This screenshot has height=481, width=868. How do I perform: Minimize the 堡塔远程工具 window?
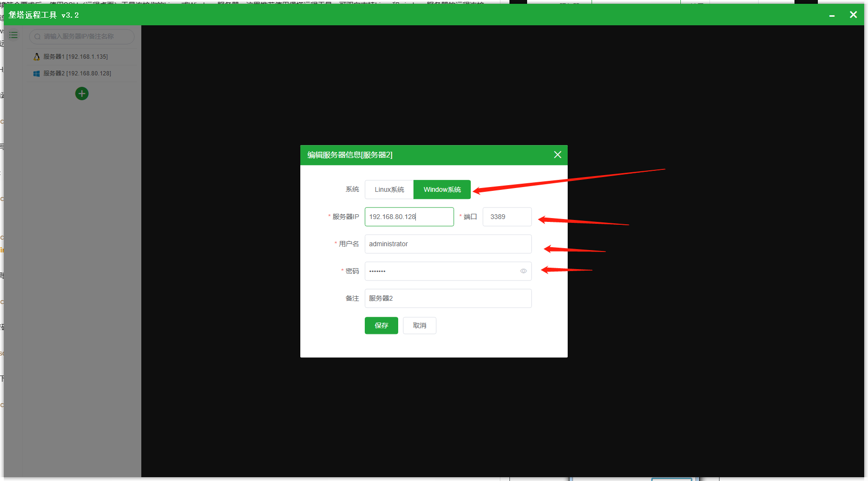pos(832,15)
